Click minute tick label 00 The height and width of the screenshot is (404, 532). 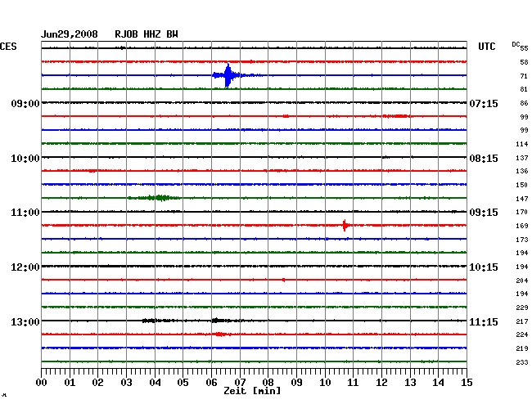[x=42, y=382]
